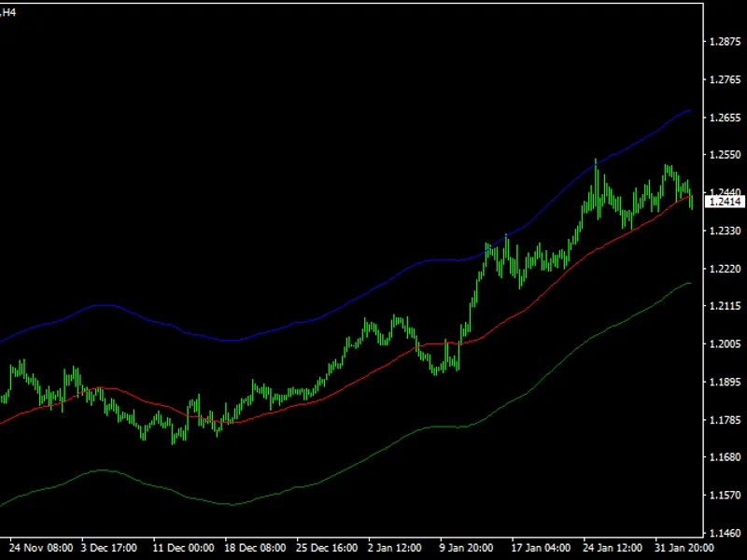The width and height of the screenshot is (747, 560).
Task: Click the 25 Dec 16:00 time label
Action: pos(327,548)
